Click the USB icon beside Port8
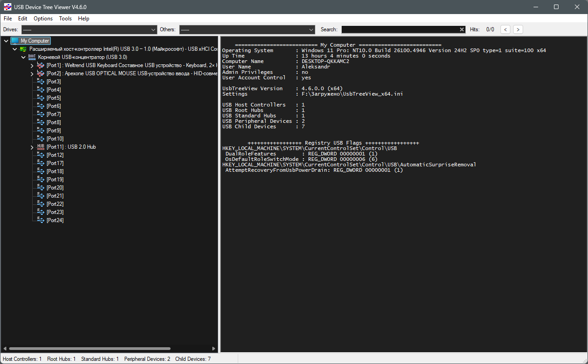Viewport: 588px width, 364px height. tap(41, 122)
